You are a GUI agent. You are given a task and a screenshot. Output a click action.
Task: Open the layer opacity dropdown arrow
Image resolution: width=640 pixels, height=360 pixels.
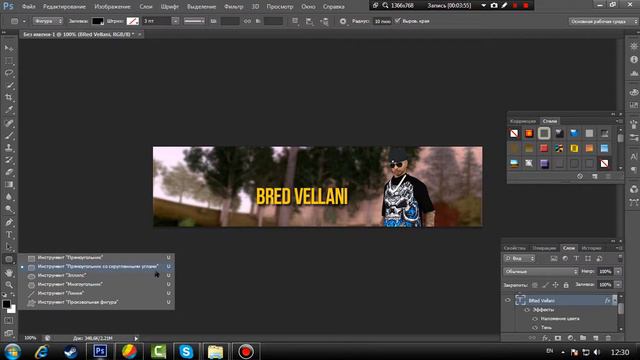[x=618, y=271]
